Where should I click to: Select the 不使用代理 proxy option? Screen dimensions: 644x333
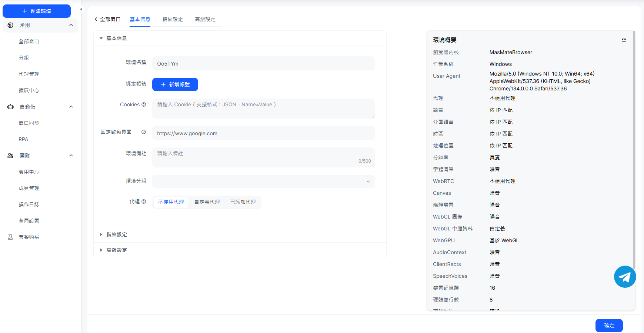tap(171, 202)
